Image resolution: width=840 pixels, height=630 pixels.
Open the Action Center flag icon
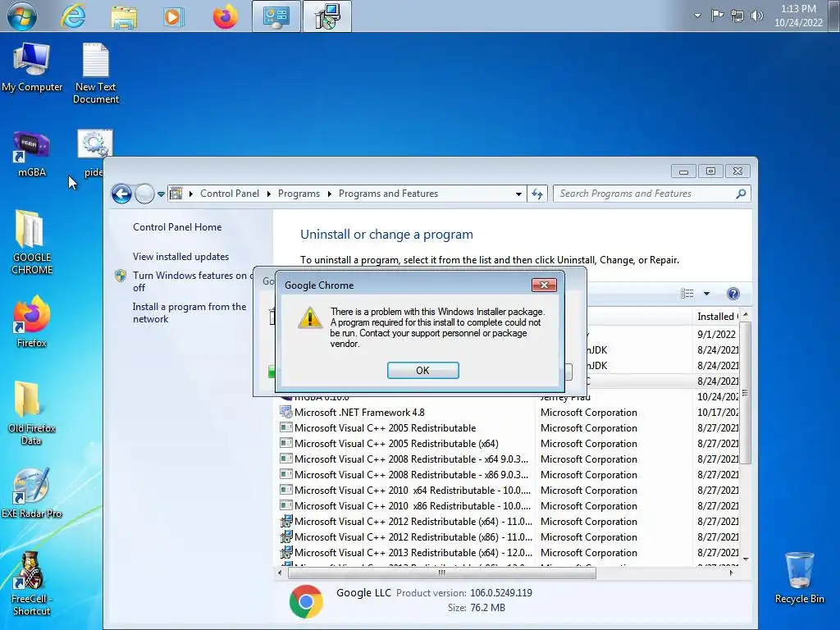pos(717,16)
